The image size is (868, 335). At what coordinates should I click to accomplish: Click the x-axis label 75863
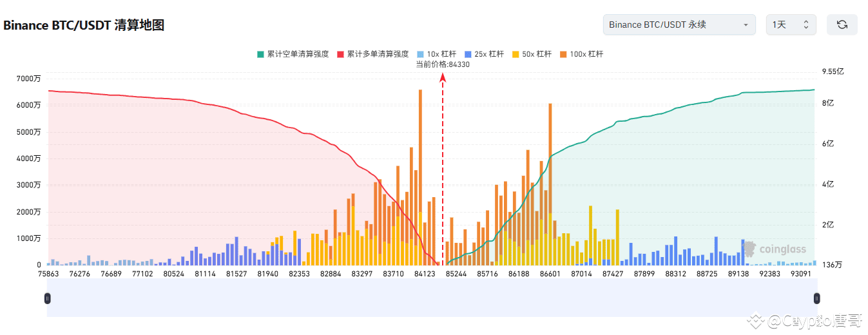(x=48, y=274)
